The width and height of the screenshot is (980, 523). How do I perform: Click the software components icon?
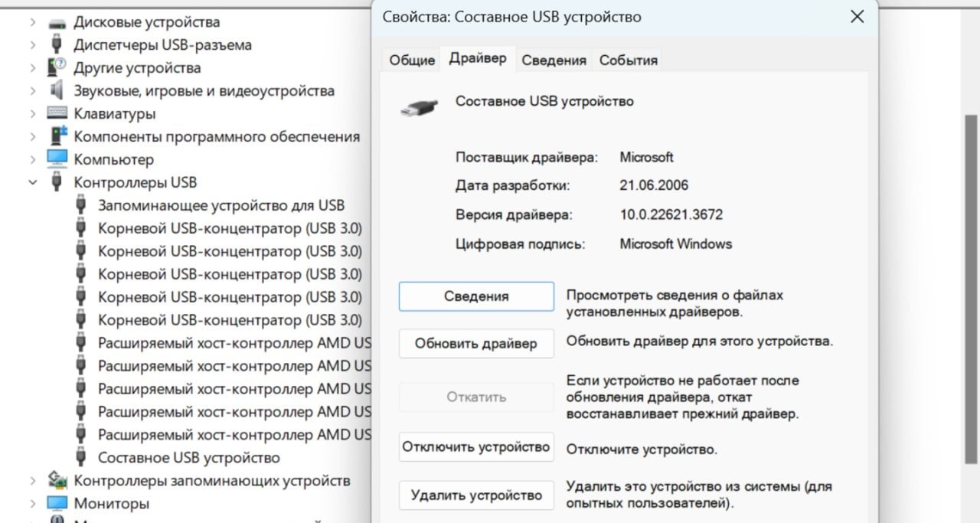[57, 136]
